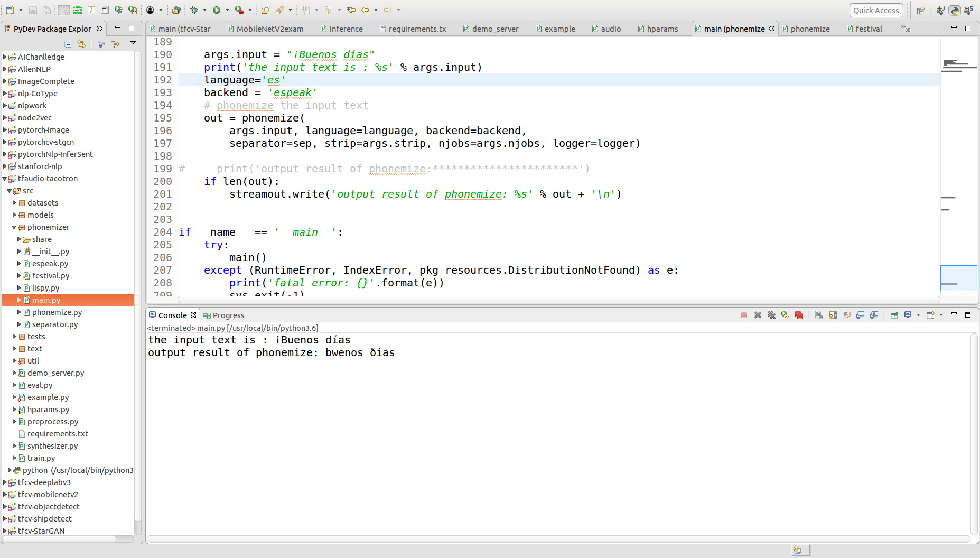Toggle the pressed button beside Save All
The image size is (980, 558).
pos(63,10)
